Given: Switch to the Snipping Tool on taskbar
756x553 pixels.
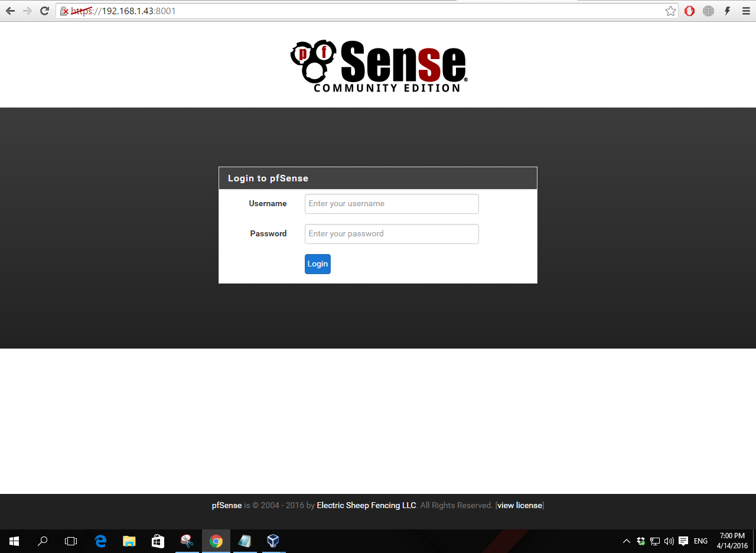Looking at the screenshot, I should (187, 541).
